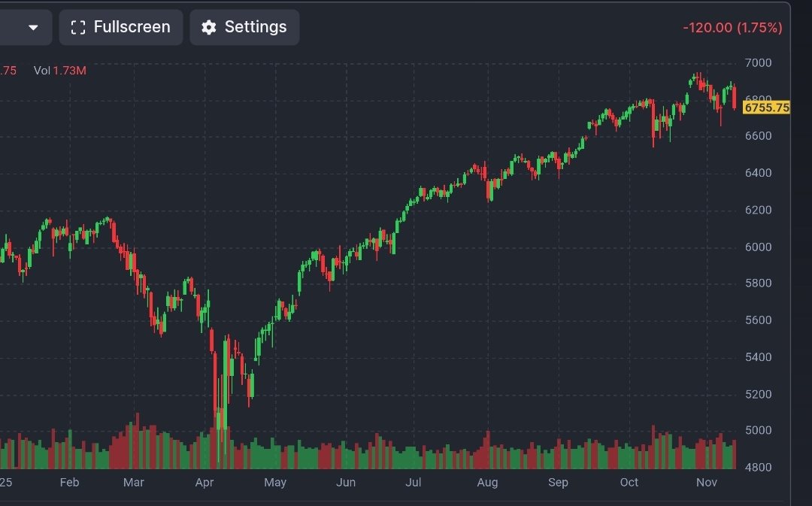The height and width of the screenshot is (506, 812).
Task: Click the 6200 price axis label
Action: [x=758, y=210]
